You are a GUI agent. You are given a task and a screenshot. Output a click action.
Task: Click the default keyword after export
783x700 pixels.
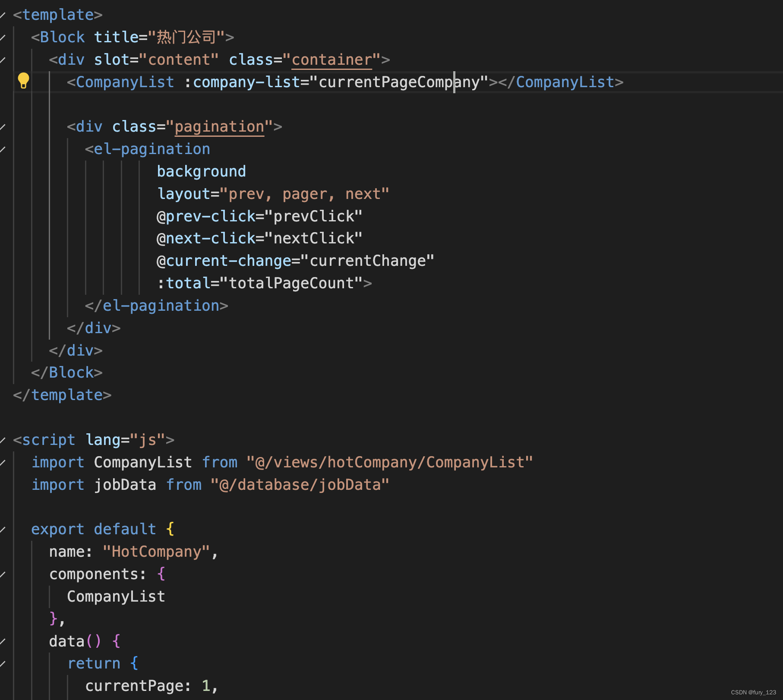click(x=125, y=529)
